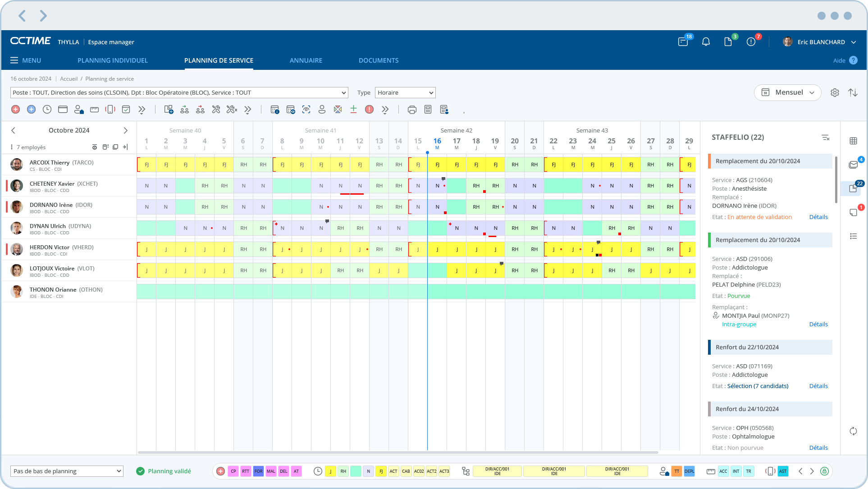Open the Type Horaire dropdown

[405, 92]
